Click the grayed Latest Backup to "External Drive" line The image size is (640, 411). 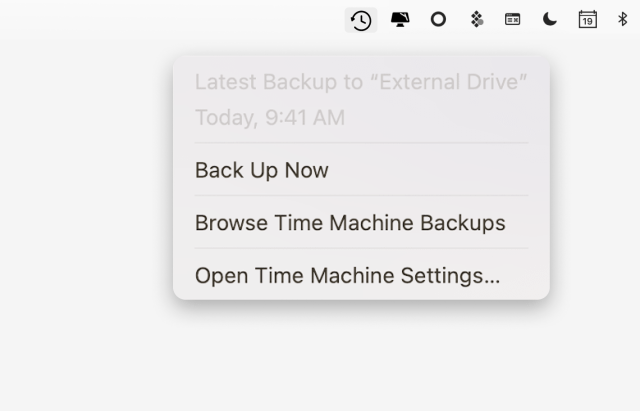pos(361,82)
